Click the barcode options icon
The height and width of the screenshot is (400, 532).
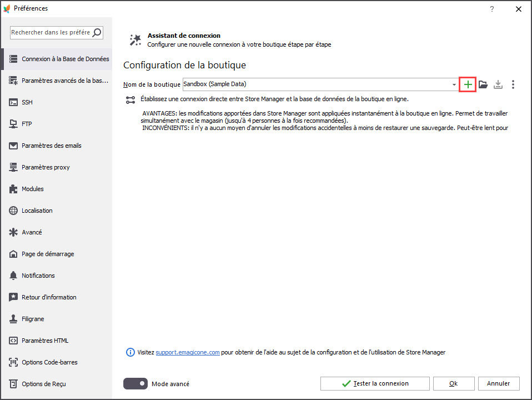[13, 362]
